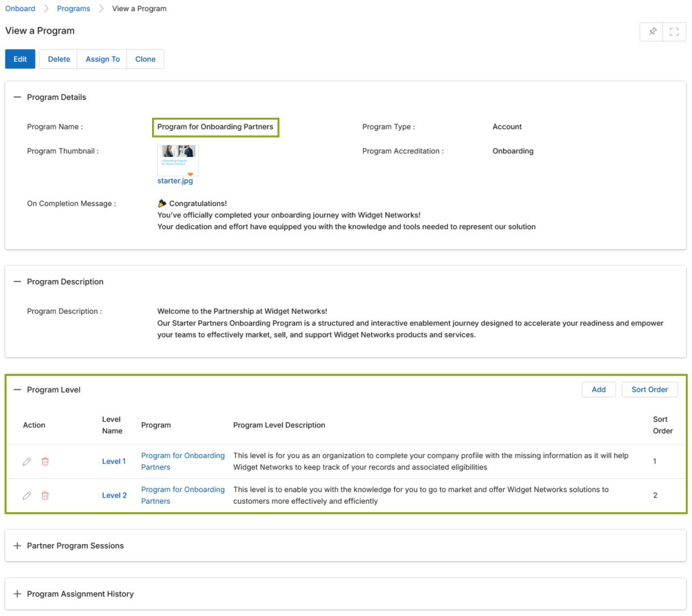Screen dimensions: 692x616
Task: Open the Sort Order button
Action: tap(649, 390)
